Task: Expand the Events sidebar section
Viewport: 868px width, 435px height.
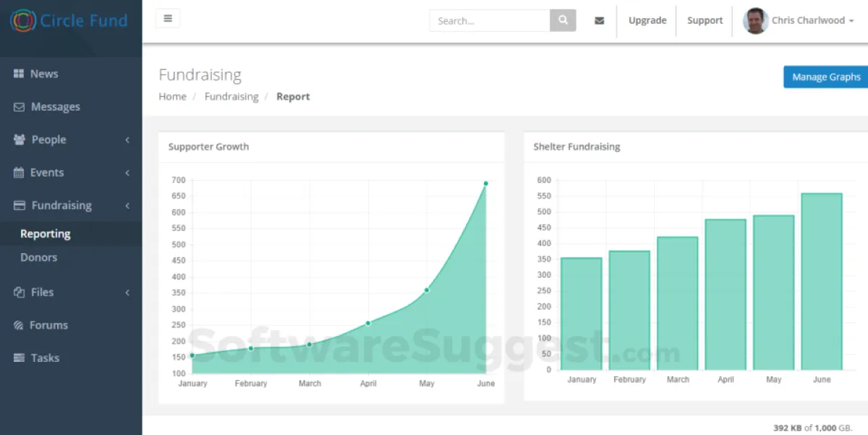Action: pos(47,172)
